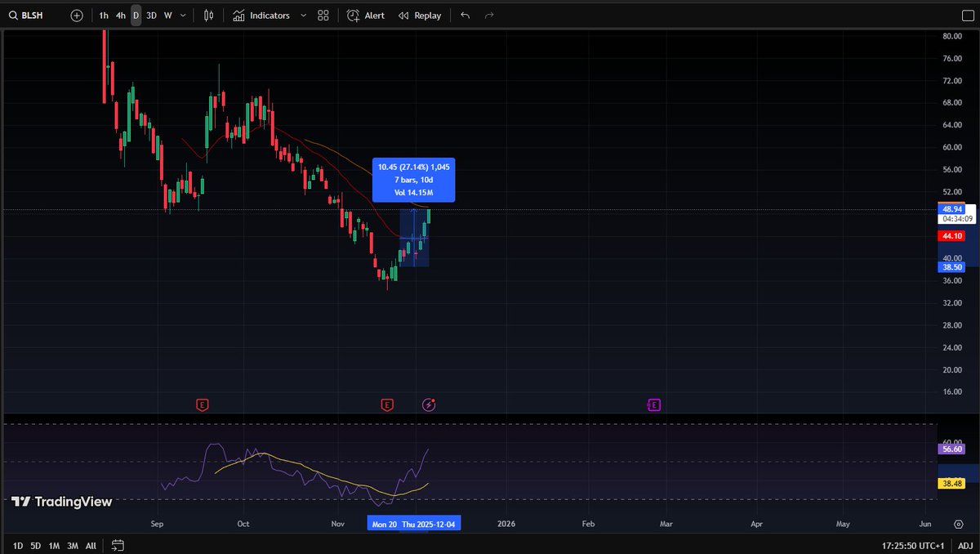980x554 pixels.
Task: Select the All date range
Action: click(x=91, y=545)
